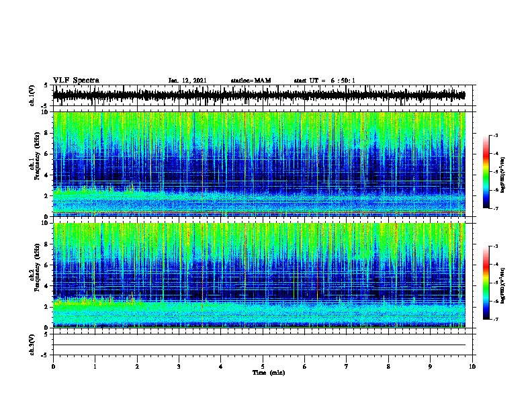The image size is (532, 411).
Task: Click the "Time (min)" axis label
Action: [x=269, y=373]
